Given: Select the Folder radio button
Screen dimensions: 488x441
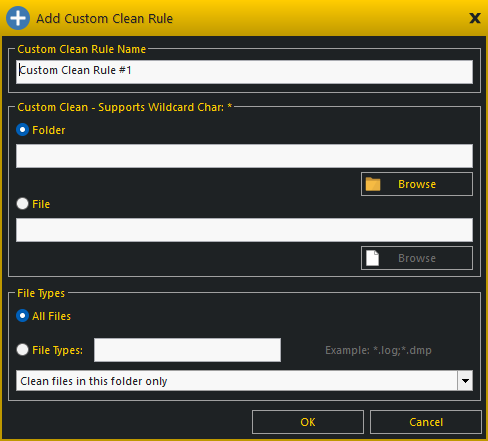Looking at the screenshot, I should point(22,130).
